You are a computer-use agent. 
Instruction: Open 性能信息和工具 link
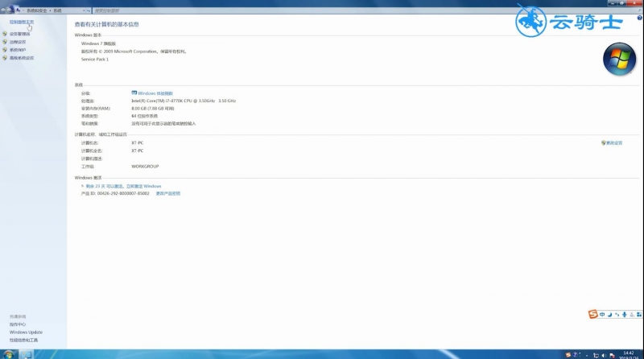[x=24, y=340]
